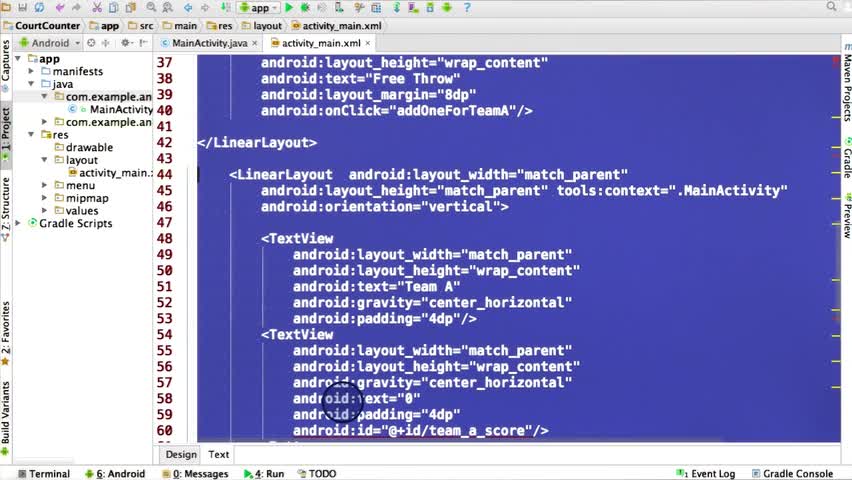Toggle the Captures side panel
The width and height of the screenshot is (852, 480).
tap(5, 65)
